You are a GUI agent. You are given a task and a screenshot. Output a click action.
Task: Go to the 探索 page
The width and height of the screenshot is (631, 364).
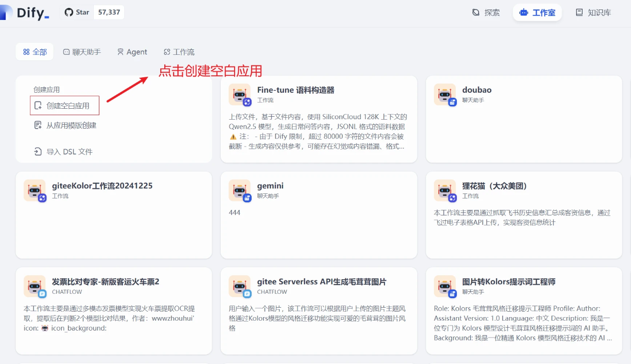pos(486,12)
